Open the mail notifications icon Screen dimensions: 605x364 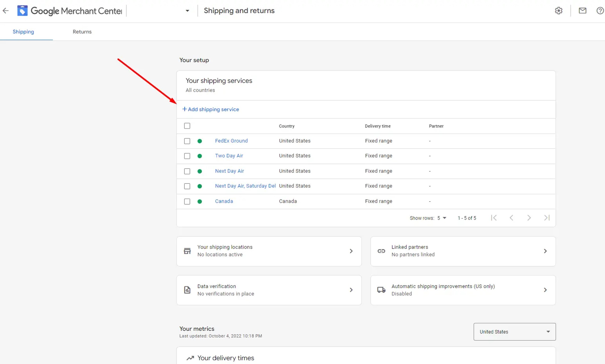coord(583,11)
